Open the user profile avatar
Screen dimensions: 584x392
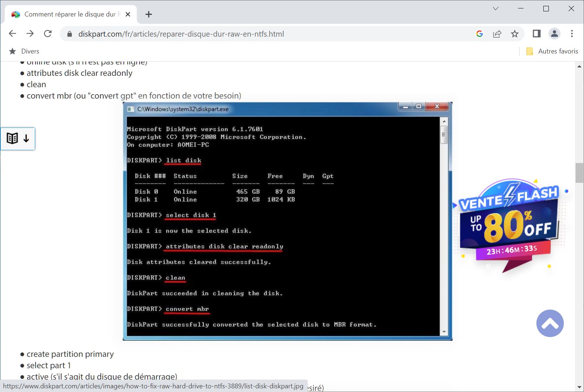coord(554,34)
